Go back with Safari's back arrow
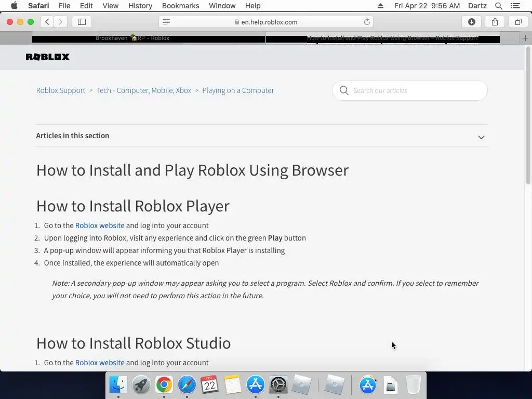The image size is (532, 399). [x=47, y=22]
